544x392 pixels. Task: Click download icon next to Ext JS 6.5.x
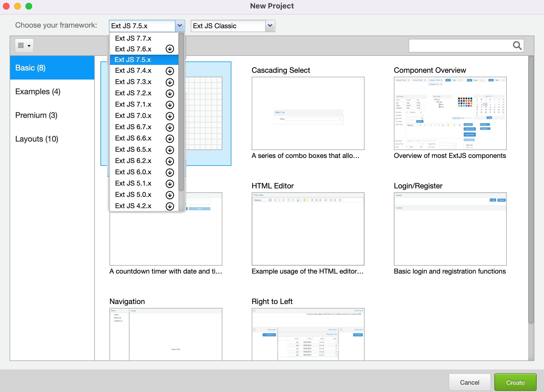tap(170, 150)
